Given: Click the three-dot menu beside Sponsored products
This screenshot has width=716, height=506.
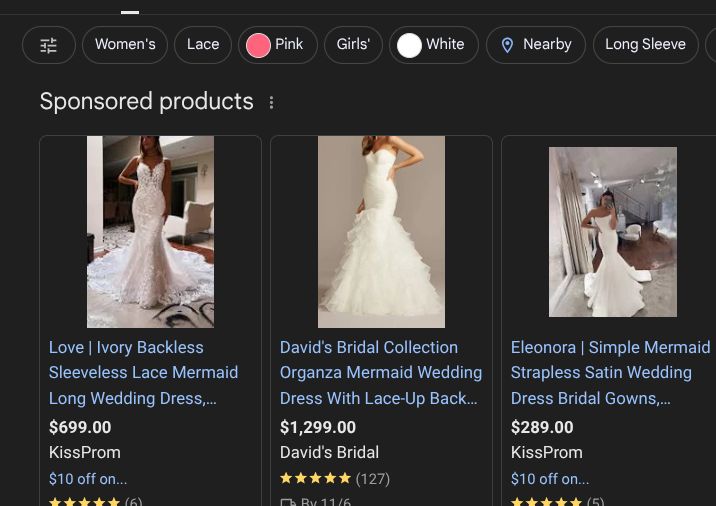Looking at the screenshot, I should 271,102.
